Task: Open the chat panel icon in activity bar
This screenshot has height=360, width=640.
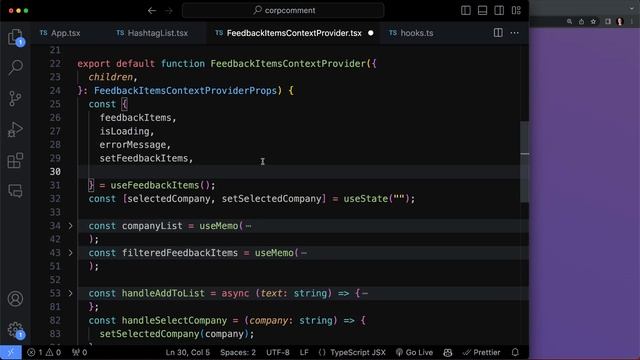Action: pyautogui.click(x=16, y=191)
